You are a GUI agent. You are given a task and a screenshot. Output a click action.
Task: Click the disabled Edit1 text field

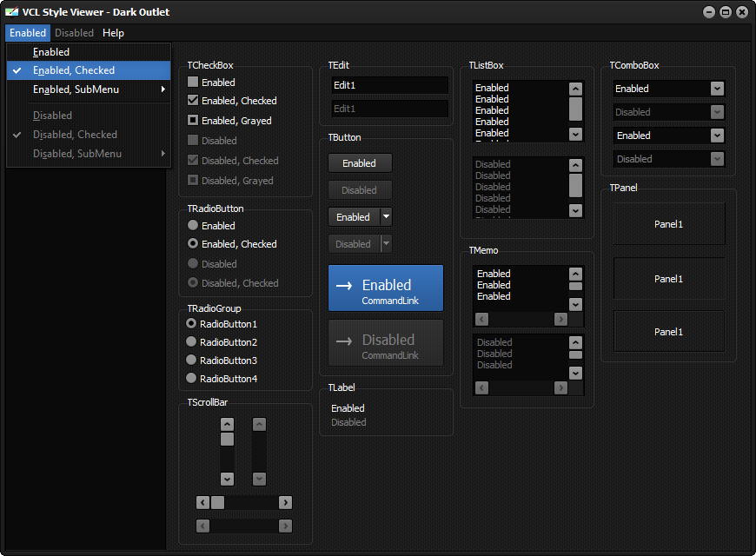click(389, 109)
